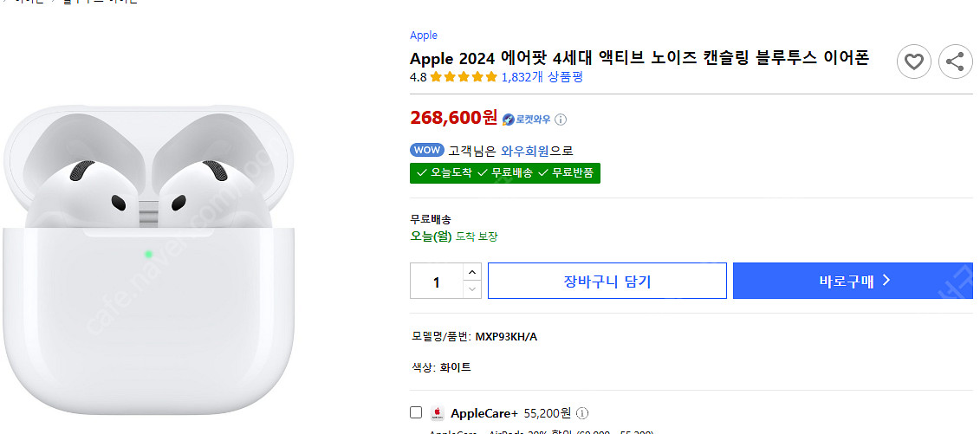Click the red AppleCare+ Apple logo
Screen dimensions: 980x434
pos(438,413)
